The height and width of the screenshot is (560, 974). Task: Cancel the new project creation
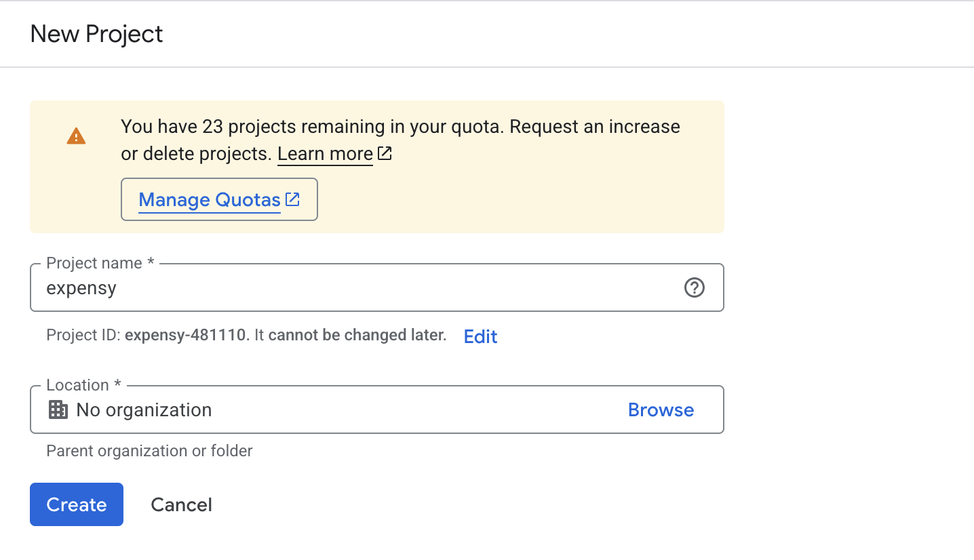[181, 504]
